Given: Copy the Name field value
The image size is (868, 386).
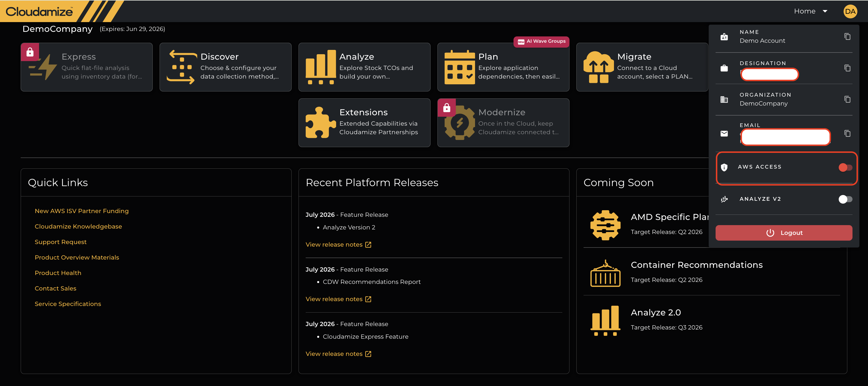Looking at the screenshot, I should pyautogui.click(x=847, y=37).
